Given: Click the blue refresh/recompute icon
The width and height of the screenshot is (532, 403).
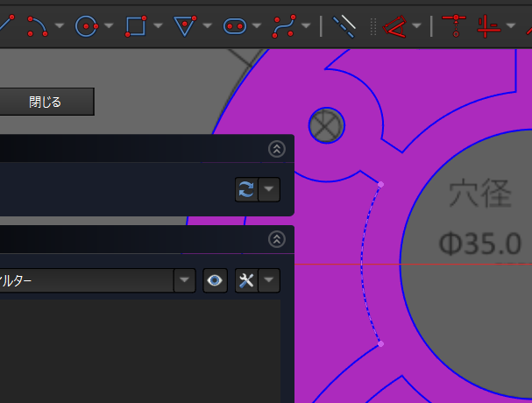Looking at the screenshot, I should coord(246,189).
